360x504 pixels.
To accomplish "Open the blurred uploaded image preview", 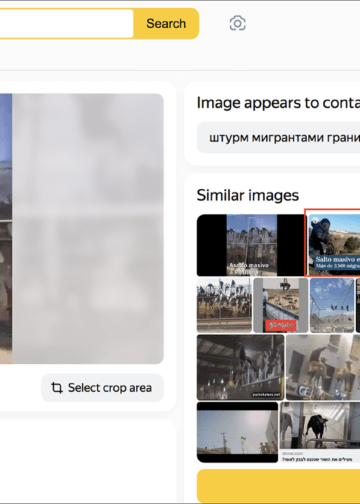I will [82, 229].
